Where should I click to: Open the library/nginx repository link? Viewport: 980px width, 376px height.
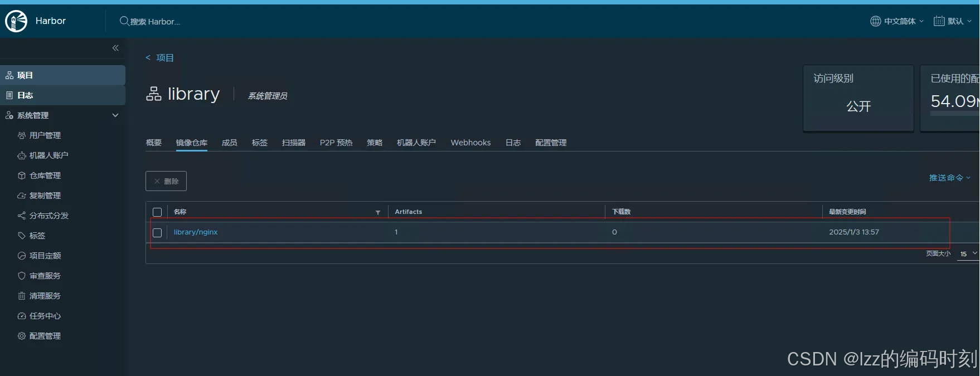[x=196, y=232]
